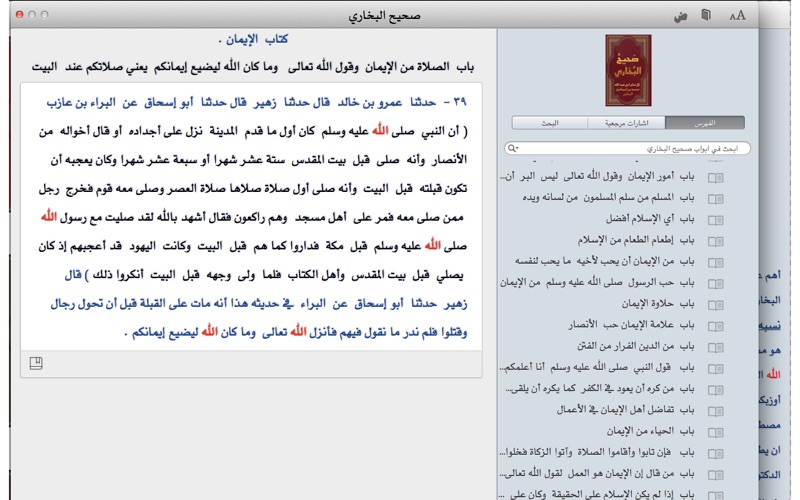The width and height of the screenshot is (800, 500).
Task: Click book icon beside باب إطعام الطعام من الإسلام
Action: [x=715, y=241]
